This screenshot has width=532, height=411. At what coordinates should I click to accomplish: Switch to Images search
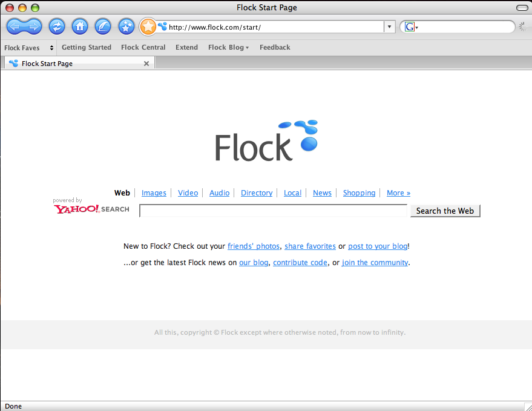point(154,192)
